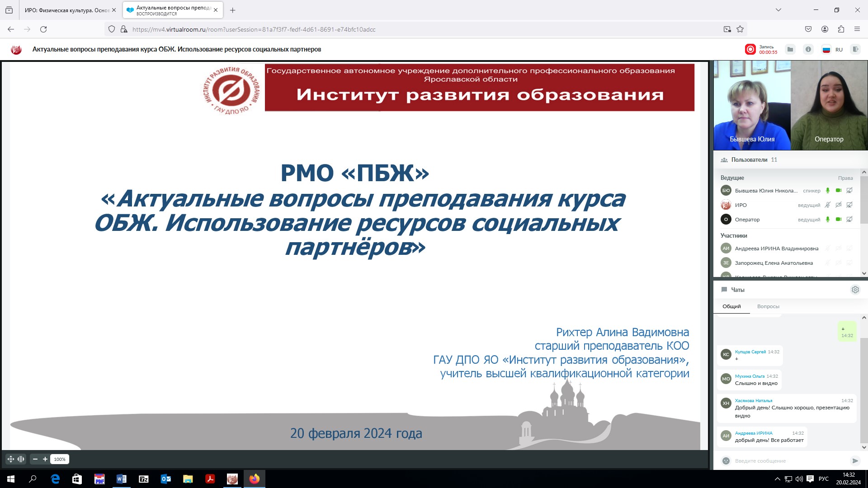Click Андреева ИРИНА name in chat
868x488 pixels.
point(754,433)
